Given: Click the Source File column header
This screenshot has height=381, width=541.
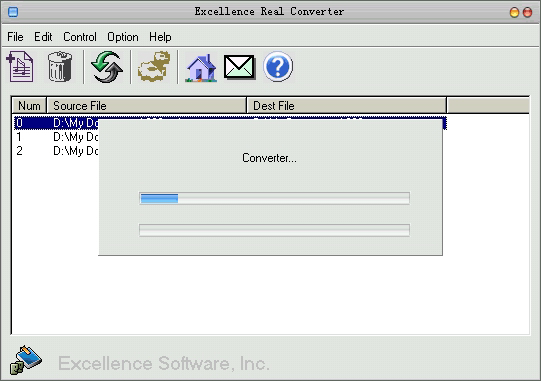Looking at the screenshot, I should tap(146, 106).
